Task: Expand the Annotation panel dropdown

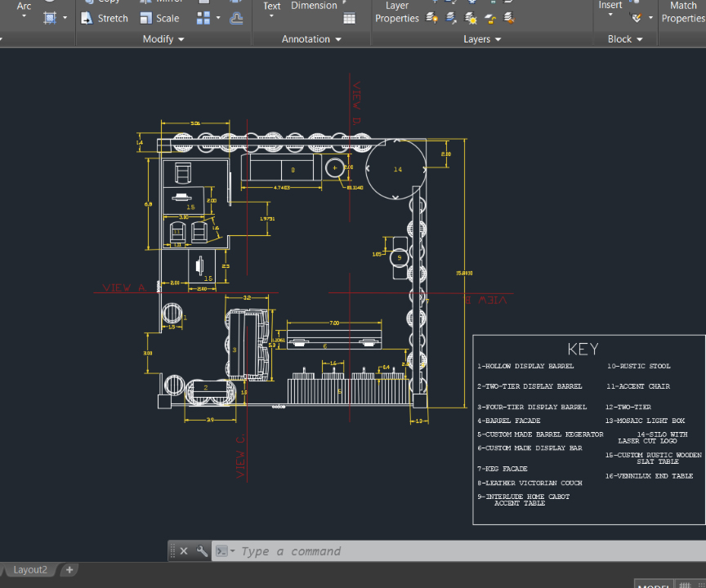Action: [x=311, y=39]
